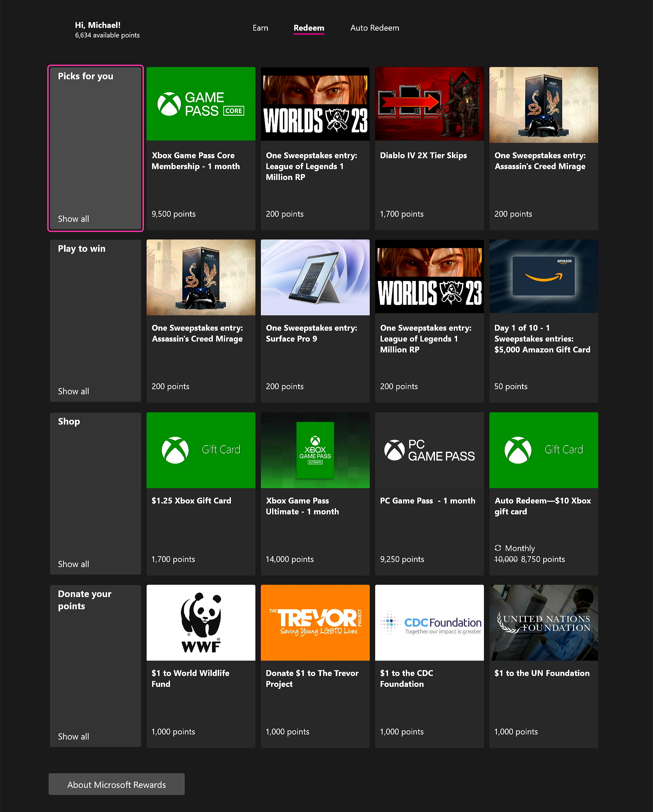The height and width of the screenshot is (812, 653).
Task: Select the Redeem tab
Action: pyautogui.click(x=308, y=28)
